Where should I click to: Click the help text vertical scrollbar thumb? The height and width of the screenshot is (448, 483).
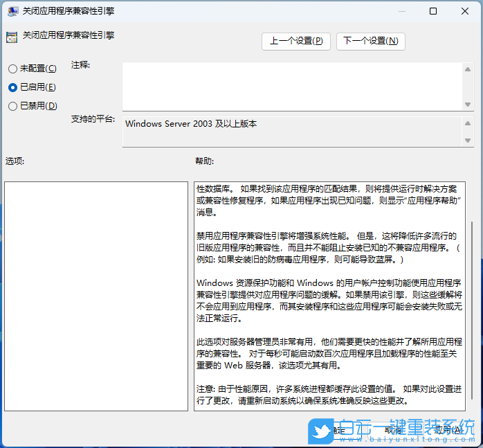pyautogui.click(x=472, y=310)
